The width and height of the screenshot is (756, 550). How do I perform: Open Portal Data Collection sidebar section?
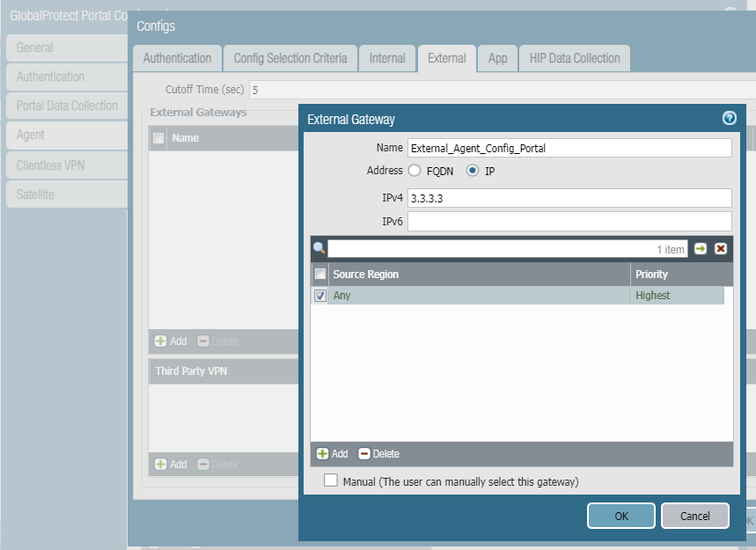(x=67, y=106)
